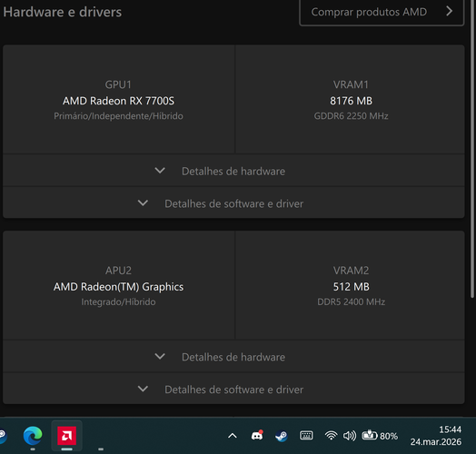Select the VRAM1 8176 MB tile
Screen dimensions: 476x454
pos(351,100)
